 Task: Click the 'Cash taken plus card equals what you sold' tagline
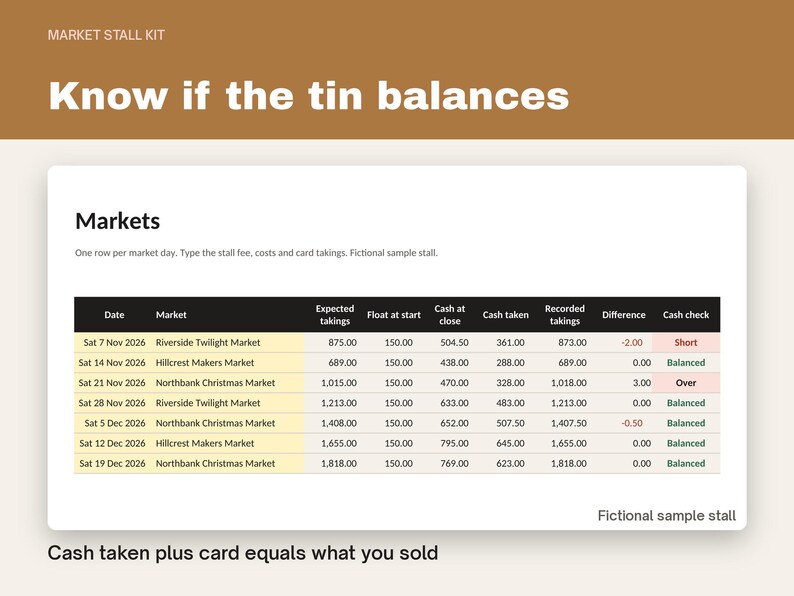pyautogui.click(x=243, y=553)
